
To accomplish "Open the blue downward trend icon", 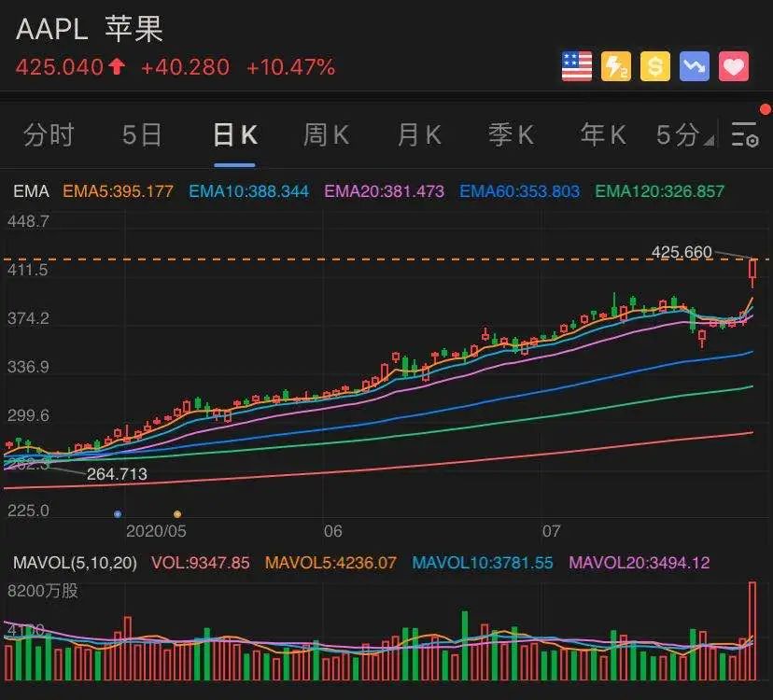I will 695,66.
